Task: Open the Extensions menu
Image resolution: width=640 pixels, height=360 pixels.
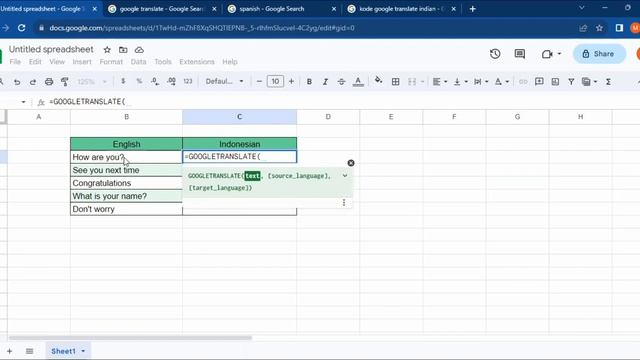Action: [197, 62]
